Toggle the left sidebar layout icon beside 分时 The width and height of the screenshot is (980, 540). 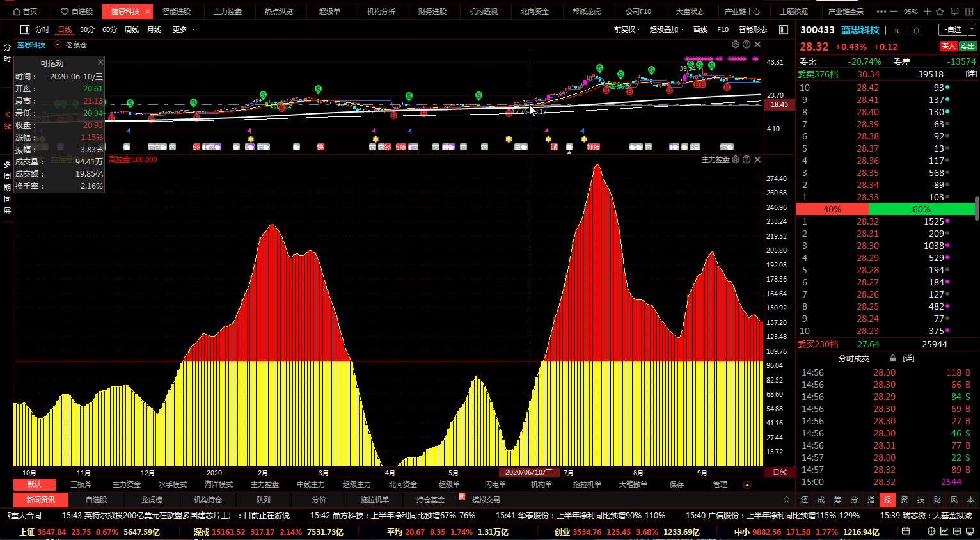pos(25,29)
